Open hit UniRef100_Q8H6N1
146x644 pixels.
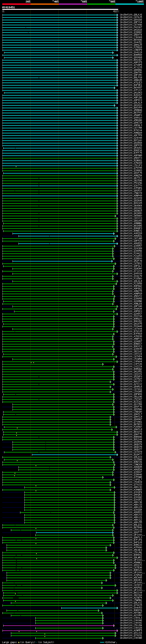[131, 70]
